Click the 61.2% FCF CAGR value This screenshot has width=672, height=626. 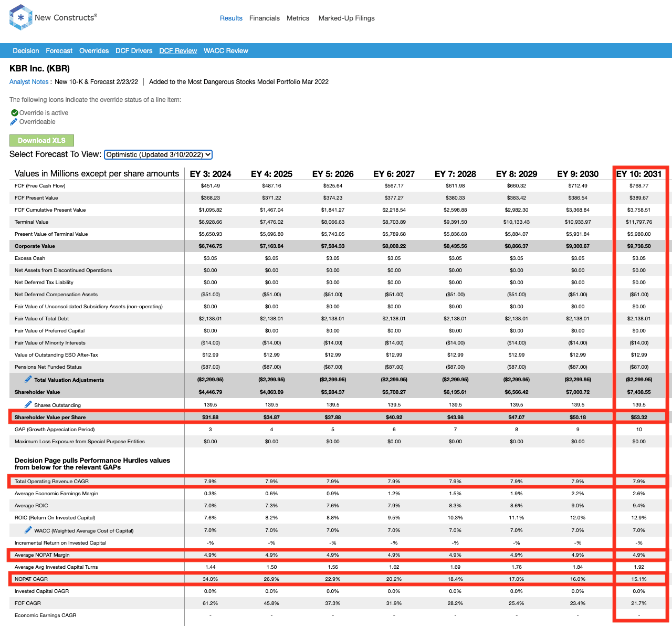point(211,603)
